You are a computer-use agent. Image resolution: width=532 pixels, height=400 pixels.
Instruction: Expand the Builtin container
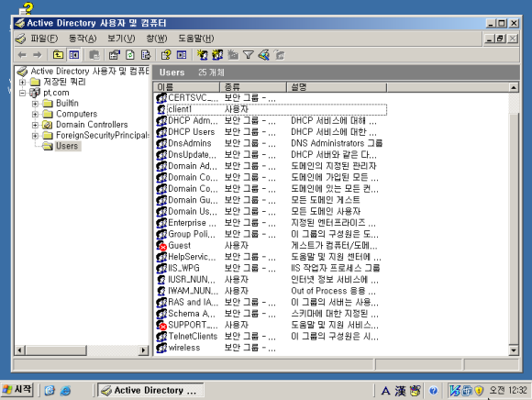pyautogui.click(x=35, y=104)
